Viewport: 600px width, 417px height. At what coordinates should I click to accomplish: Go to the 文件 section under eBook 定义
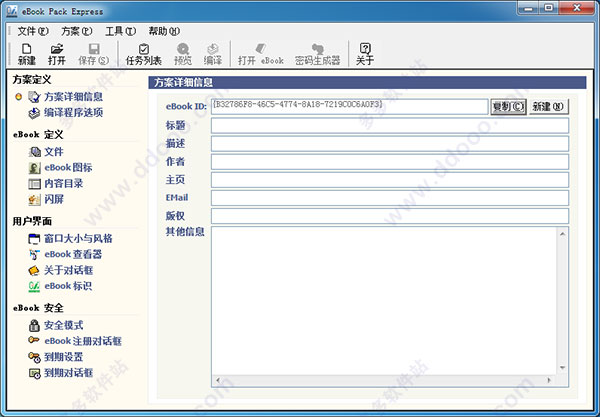click(x=46, y=152)
